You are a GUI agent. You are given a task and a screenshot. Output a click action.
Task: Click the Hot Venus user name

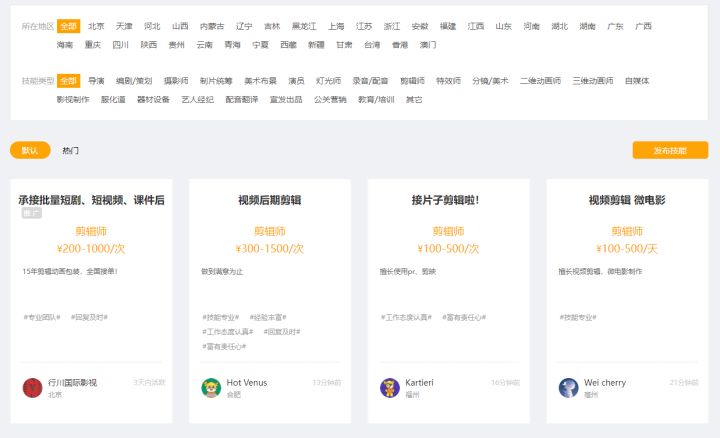click(247, 382)
